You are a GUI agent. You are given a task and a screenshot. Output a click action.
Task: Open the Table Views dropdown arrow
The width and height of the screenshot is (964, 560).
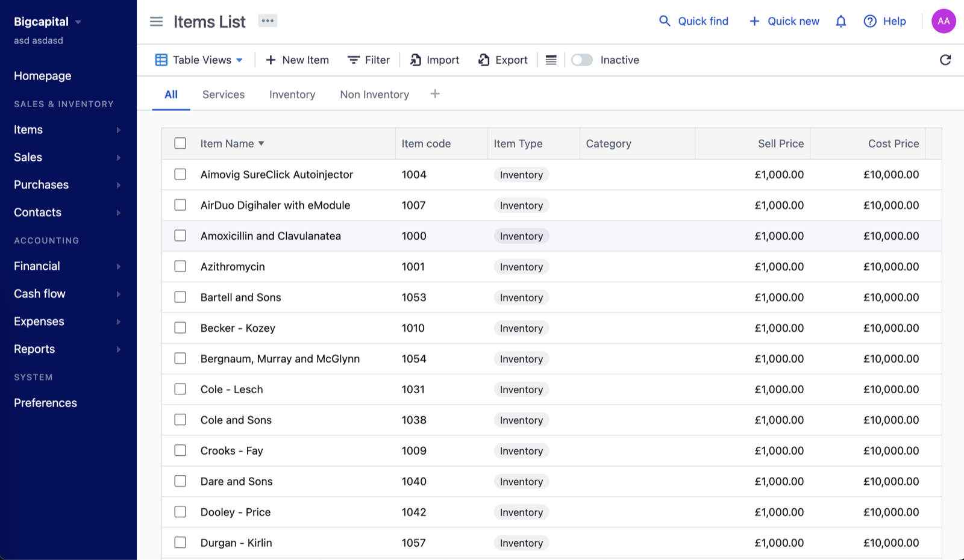239,60
